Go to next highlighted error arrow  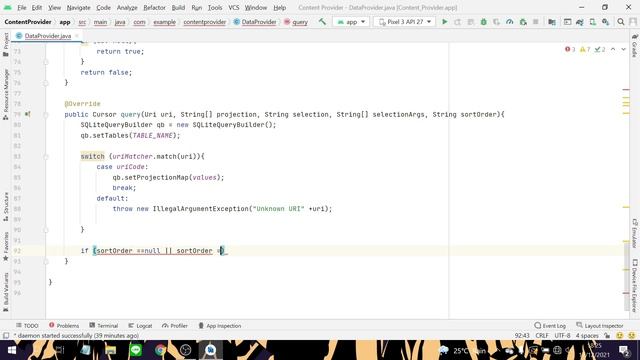(x=623, y=49)
